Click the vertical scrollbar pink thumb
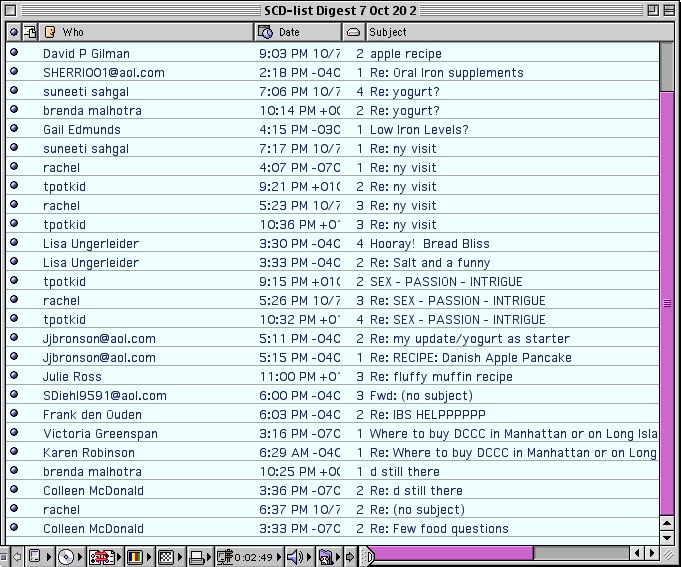This screenshot has height=567, width=681. 668,300
